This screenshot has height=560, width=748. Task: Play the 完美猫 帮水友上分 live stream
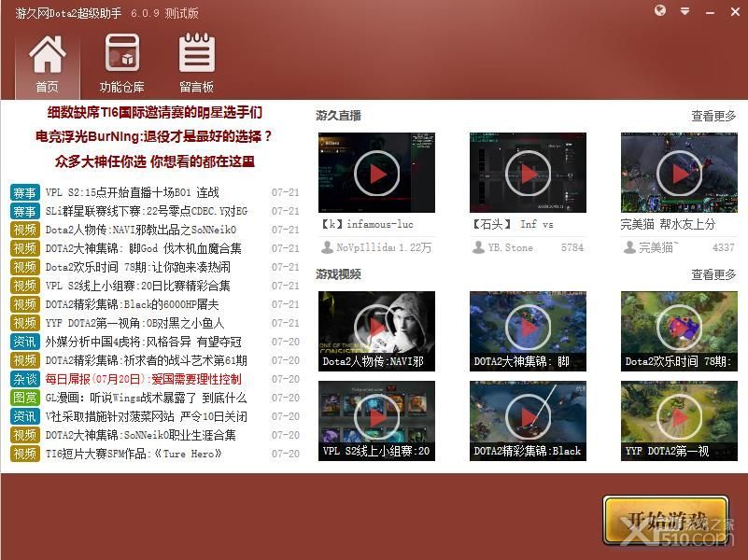point(679,173)
